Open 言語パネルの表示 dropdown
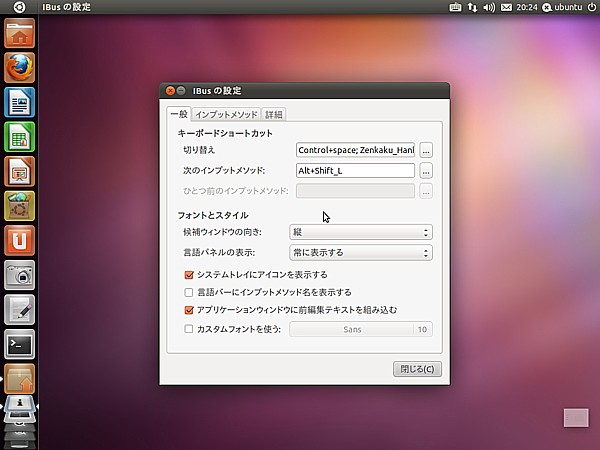Image resolution: width=600 pixels, height=450 pixels. [361, 253]
